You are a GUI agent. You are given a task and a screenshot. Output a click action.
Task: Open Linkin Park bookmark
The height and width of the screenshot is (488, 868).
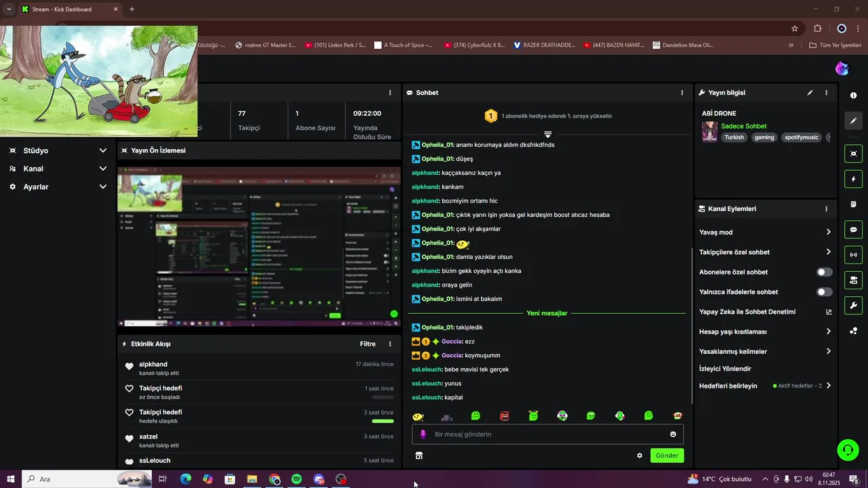coord(335,45)
